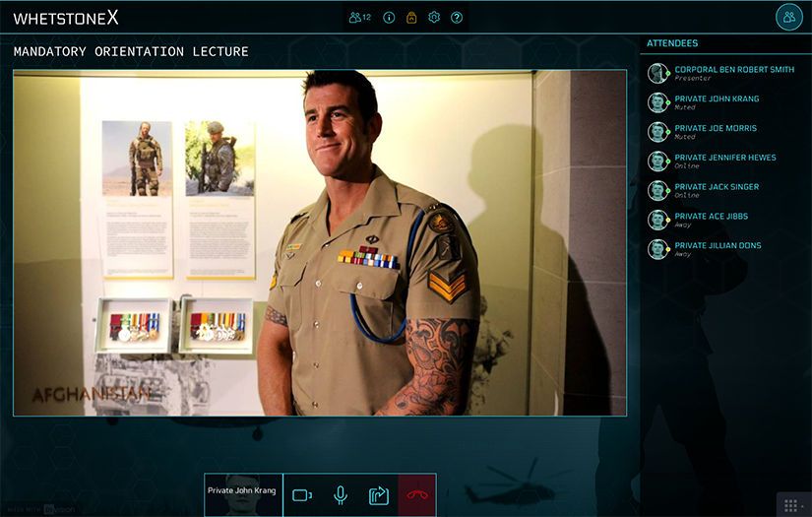Click Away status under Jillian Dons
Image resolution: width=812 pixels, height=517 pixels.
(682, 254)
